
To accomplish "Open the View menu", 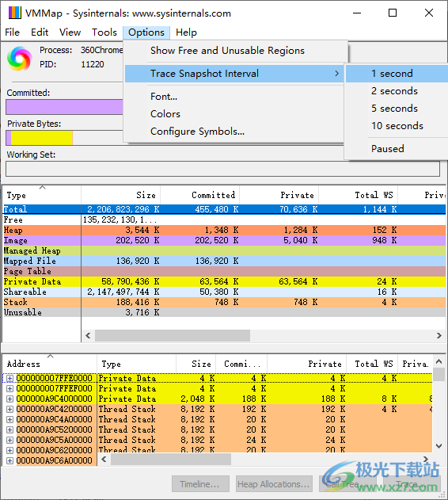I will (x=70, y=32).
